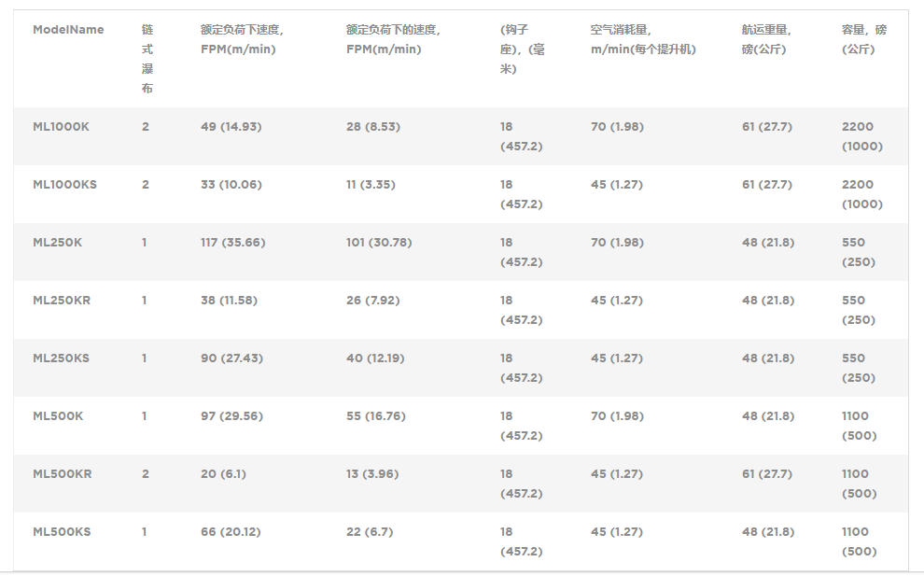The height and width of the screenshot is (576, 924).
Task: Click the 66 (20.12) speed value
Action: [231, 532]
